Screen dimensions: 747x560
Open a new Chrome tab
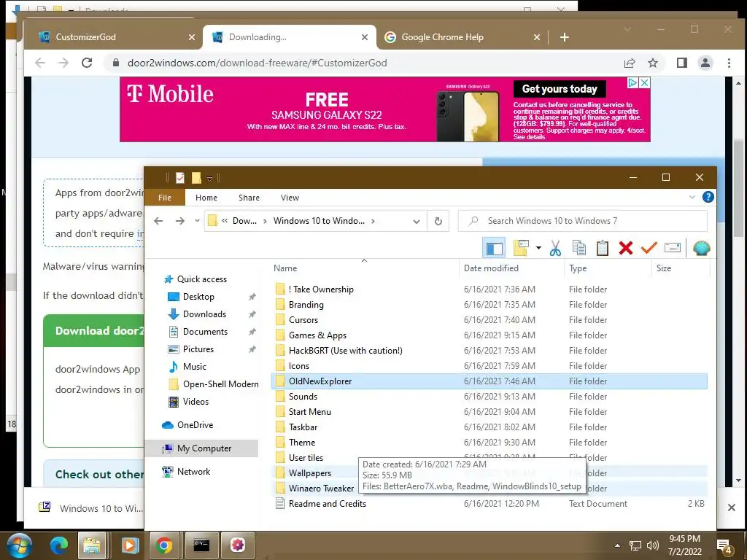pyautogui.click(x=565, y=37)
